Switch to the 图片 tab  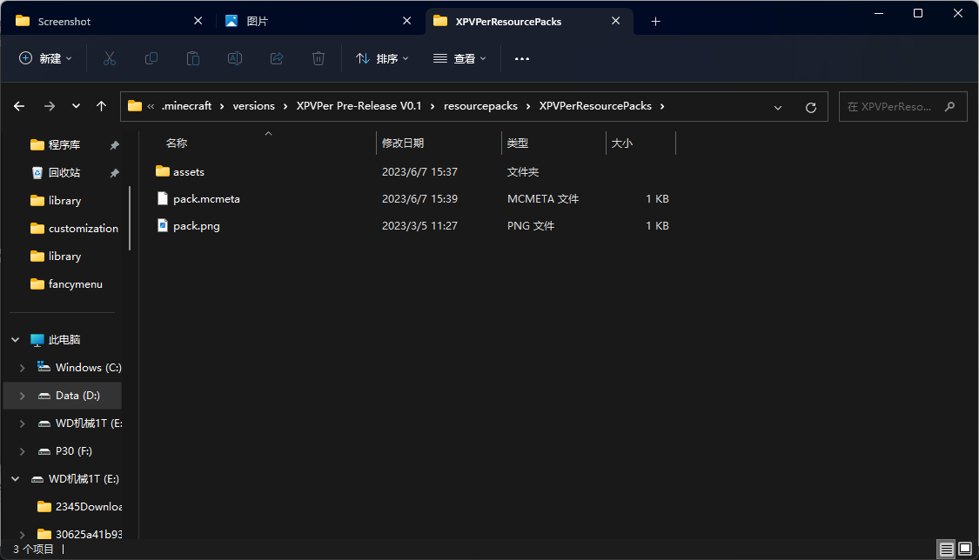coord(319,21)
